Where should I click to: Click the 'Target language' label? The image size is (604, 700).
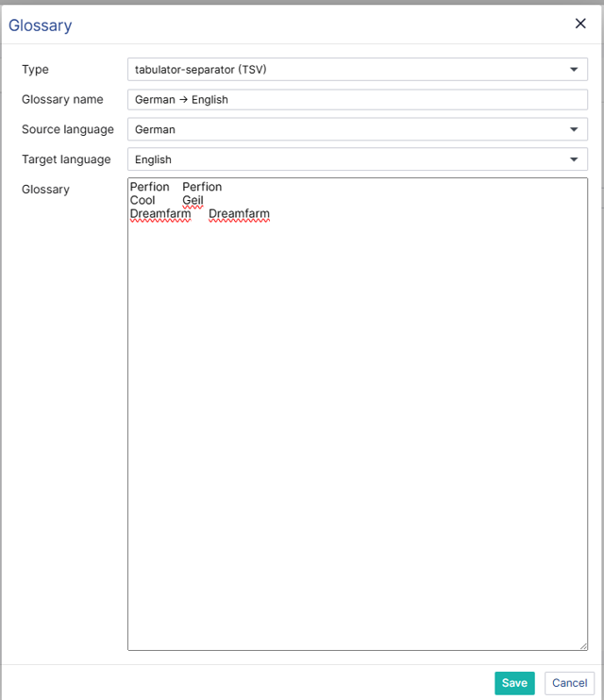pos(66,159)
